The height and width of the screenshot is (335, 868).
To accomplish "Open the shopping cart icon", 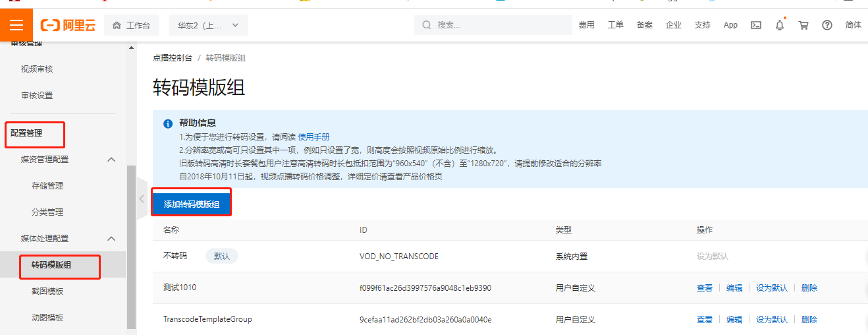I will [803, 25].
